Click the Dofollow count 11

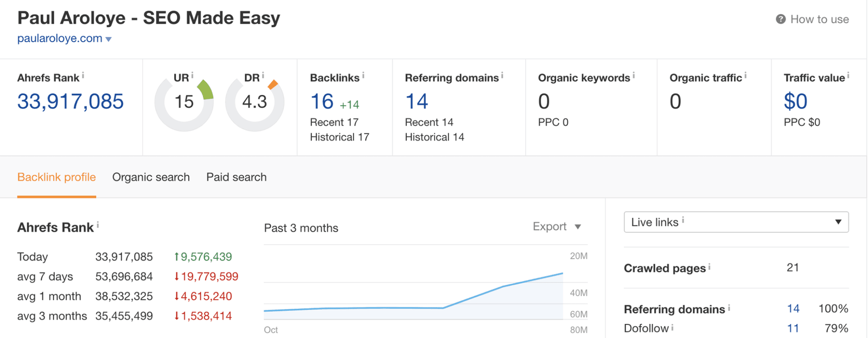pyautogui.click(x=793, y=328)
